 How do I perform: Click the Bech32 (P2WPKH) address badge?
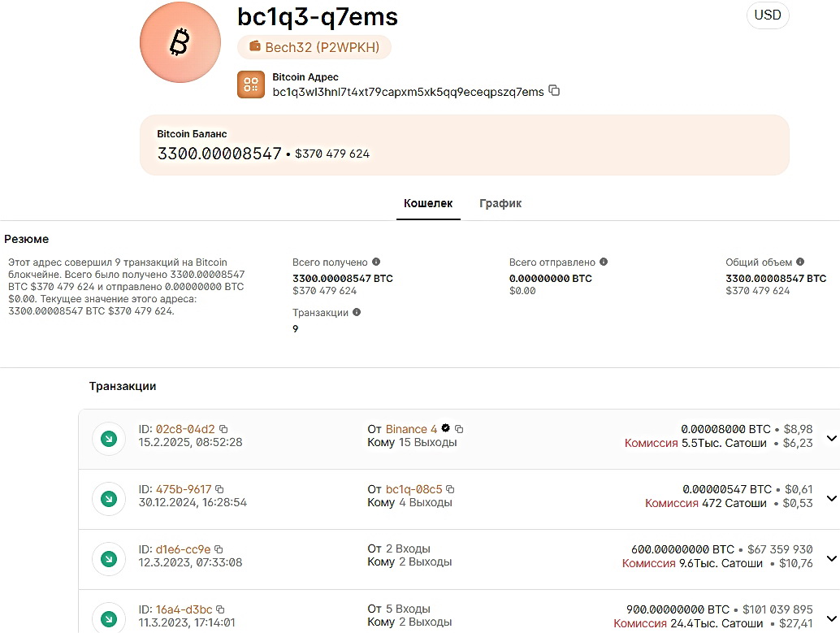click(314, 47)
